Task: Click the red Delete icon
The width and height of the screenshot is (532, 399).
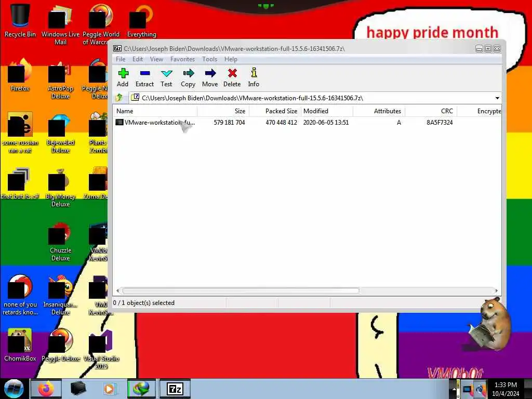Action: 232,73
